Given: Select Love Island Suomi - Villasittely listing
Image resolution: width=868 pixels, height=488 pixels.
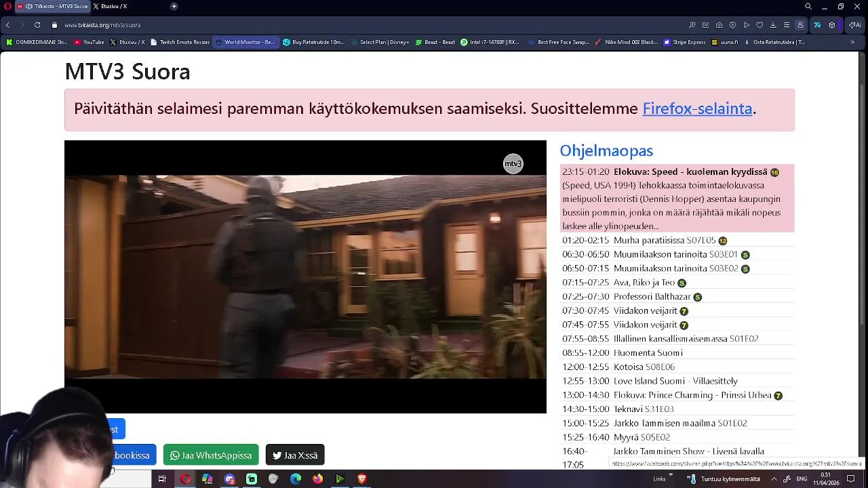Looking at the screenshot, I should [677, 381].
